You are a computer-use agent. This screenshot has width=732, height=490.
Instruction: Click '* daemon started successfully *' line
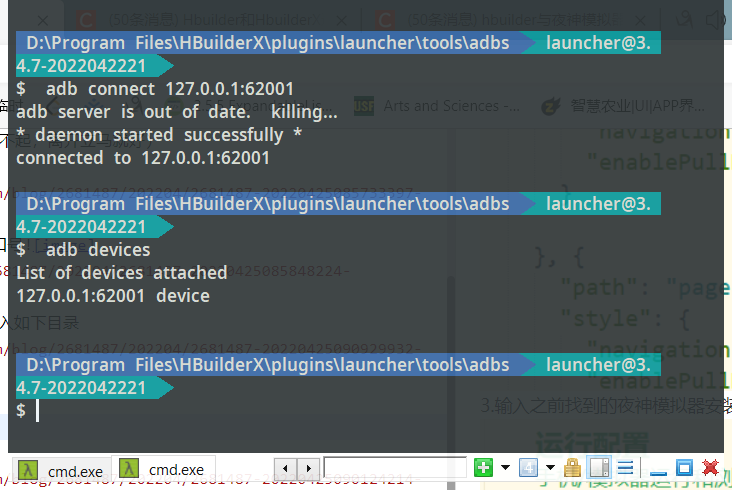point(159,135)
